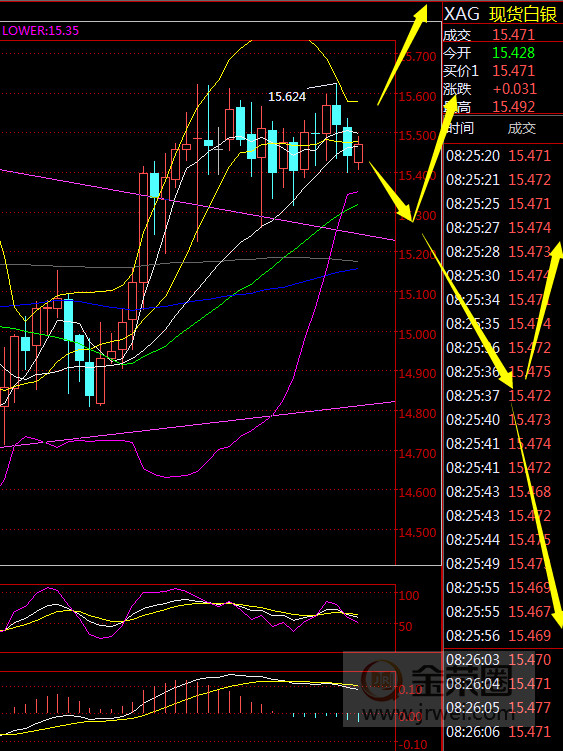
Task: Click the 买价1 bid price value
Action: coord(514,71)
